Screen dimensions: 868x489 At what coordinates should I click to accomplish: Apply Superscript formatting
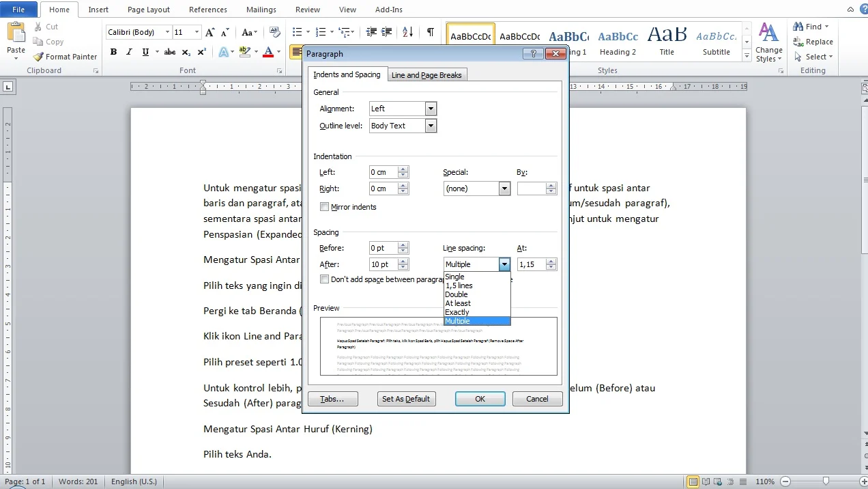[x=201, y=52]
